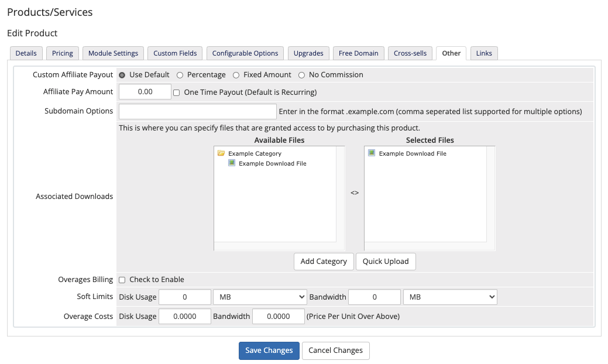The width and height of the screenshot is (608, 364).
Task: Click Soft Limits Disk Usage field
Action: 185,297
